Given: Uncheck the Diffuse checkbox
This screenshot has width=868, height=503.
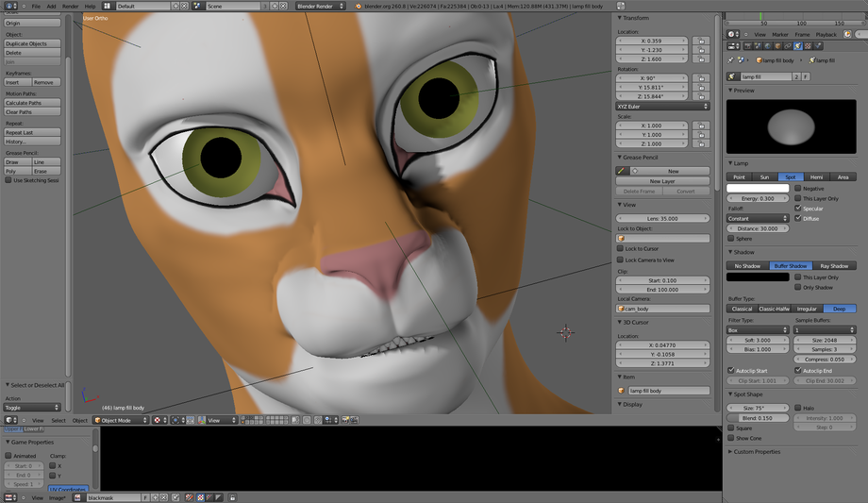Looking at the screenshot, I should (797, 218).
